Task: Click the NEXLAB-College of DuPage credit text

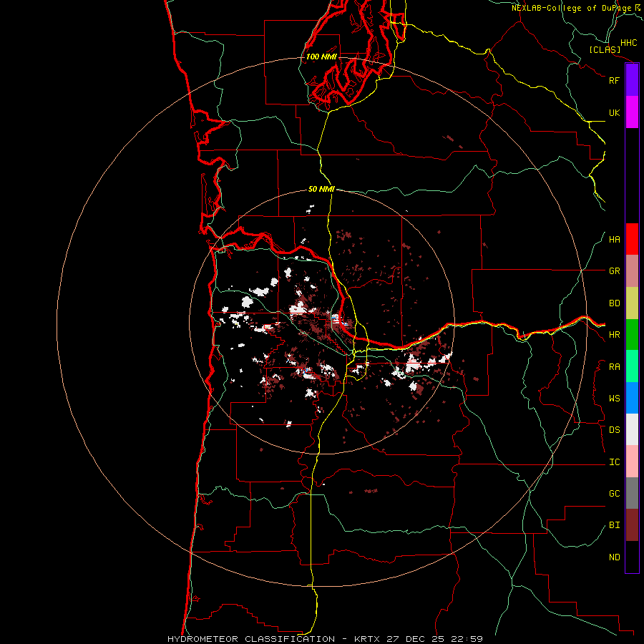Action: coord(571,8)
